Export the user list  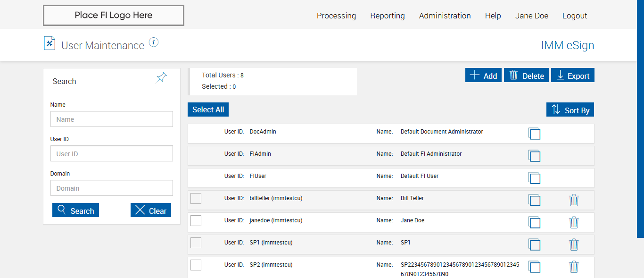click(x=572, y=76)
